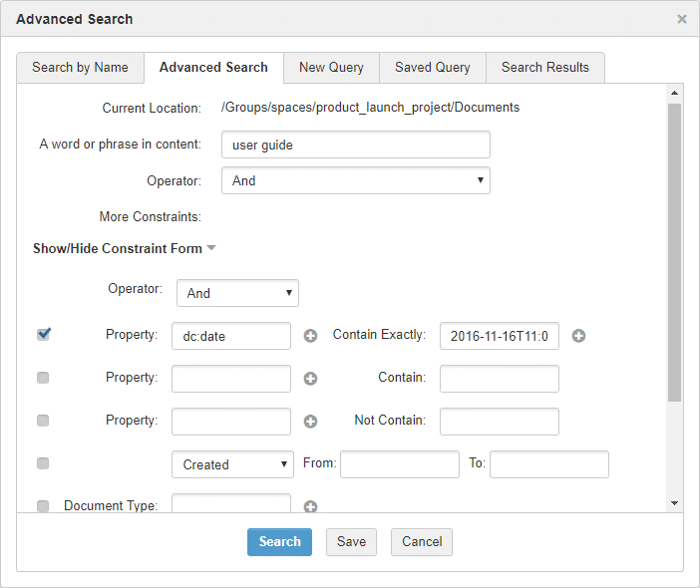Click plus icon beside Document Type field
The height and width of the screenshot is (588, 700).
(310, 506)
